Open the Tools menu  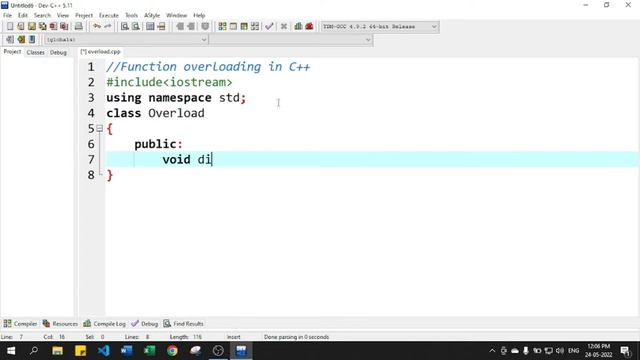[x=131, y=16]
